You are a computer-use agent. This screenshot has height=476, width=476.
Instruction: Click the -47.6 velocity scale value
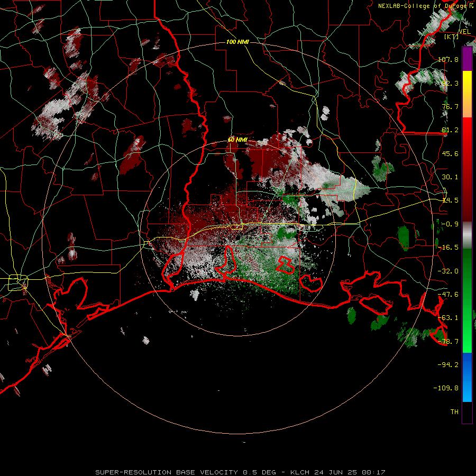(448, 294)
